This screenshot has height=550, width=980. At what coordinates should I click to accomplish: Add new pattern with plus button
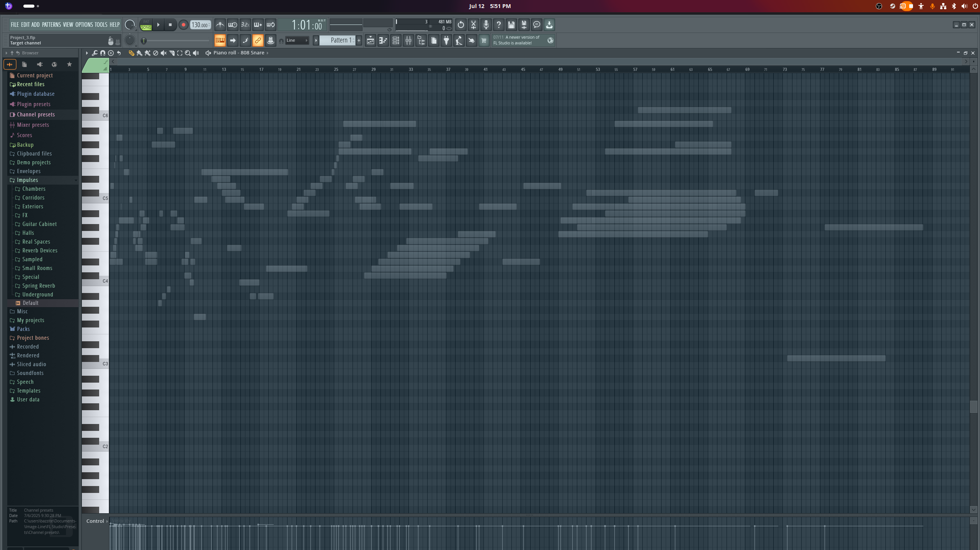tap(359, 40)
